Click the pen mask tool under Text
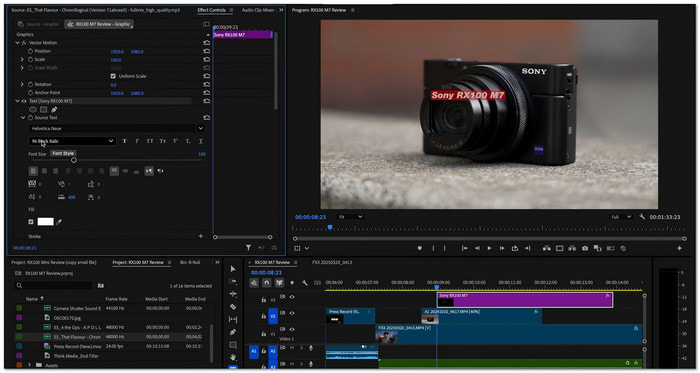The width and height of the screenshot is (700, 373). pos(54,109)
